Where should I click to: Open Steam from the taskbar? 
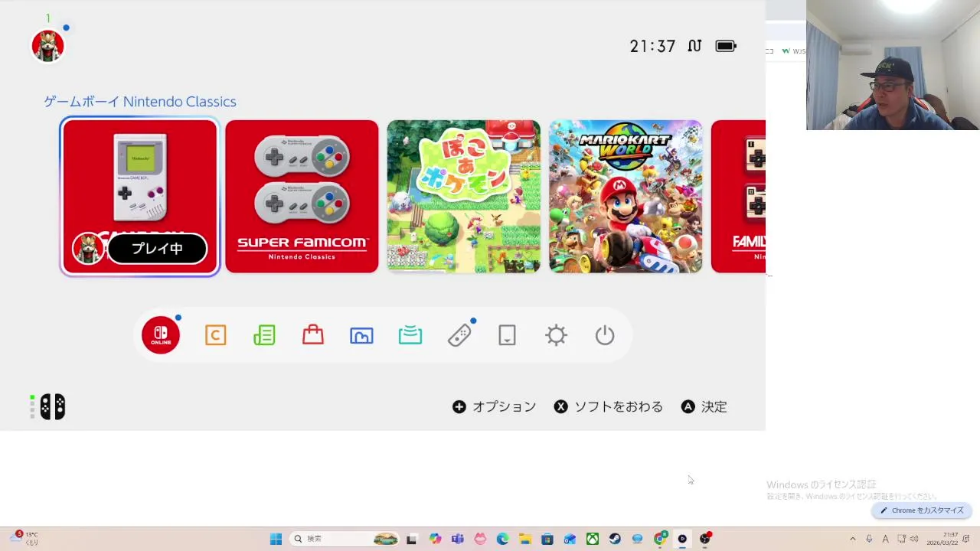click(615, 539)
